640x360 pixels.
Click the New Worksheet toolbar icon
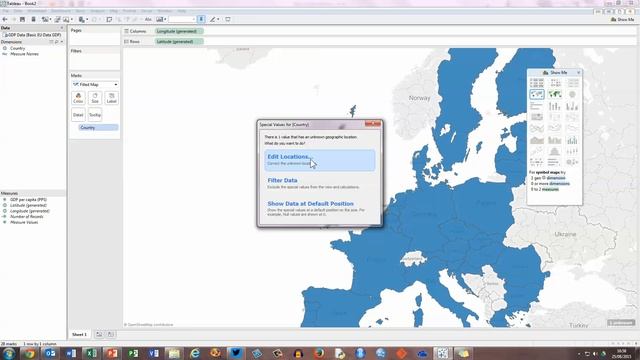point(45,19)
